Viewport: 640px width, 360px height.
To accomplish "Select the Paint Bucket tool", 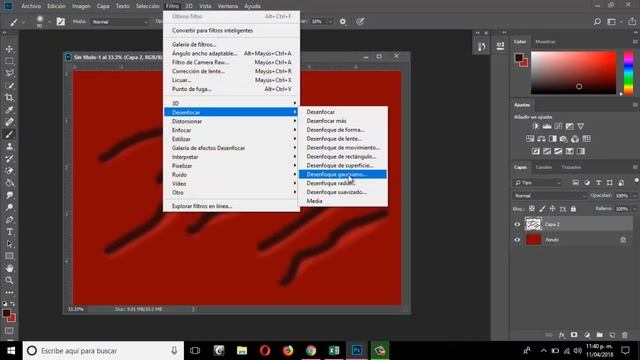I will coord(9,183).
